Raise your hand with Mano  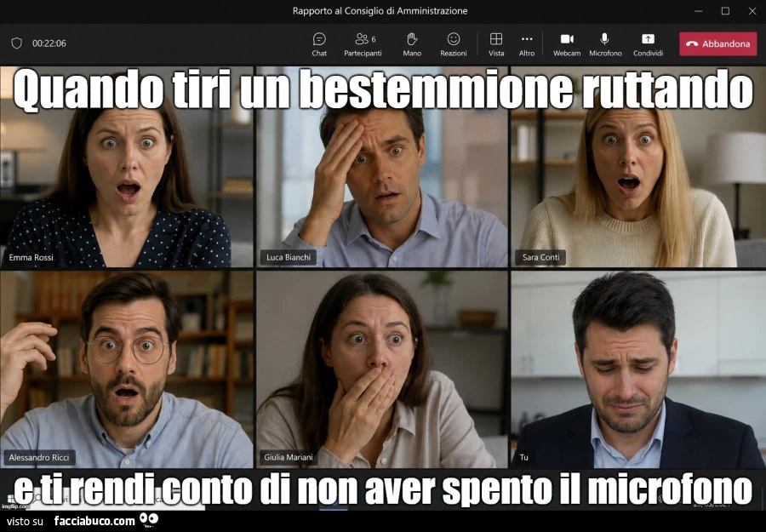tap(412, 44)
